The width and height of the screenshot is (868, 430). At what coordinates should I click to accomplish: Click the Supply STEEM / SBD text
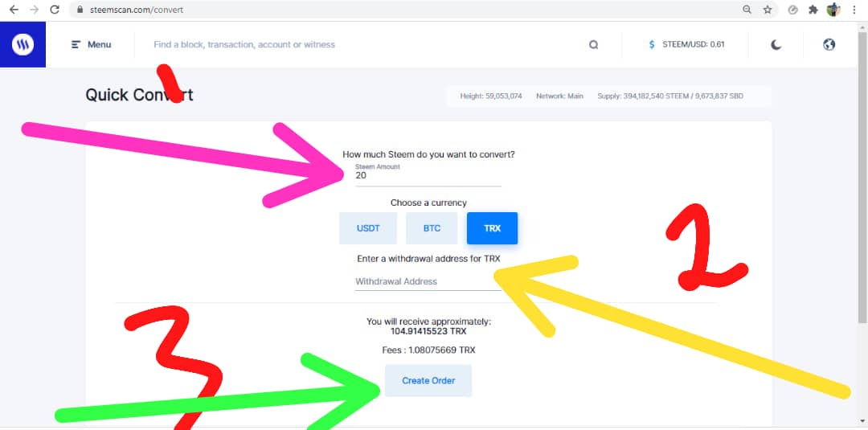(x=670, y=96)
